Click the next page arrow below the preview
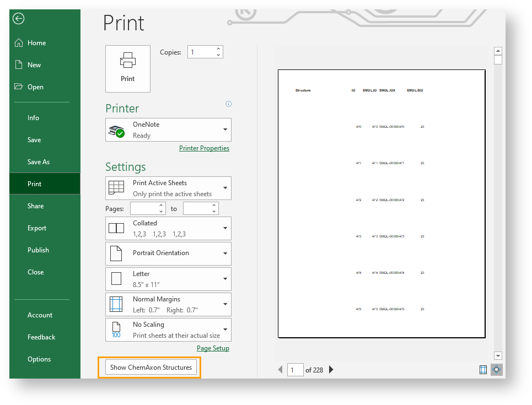The height and width of the screenshot is (405, 532). [331, 370]
